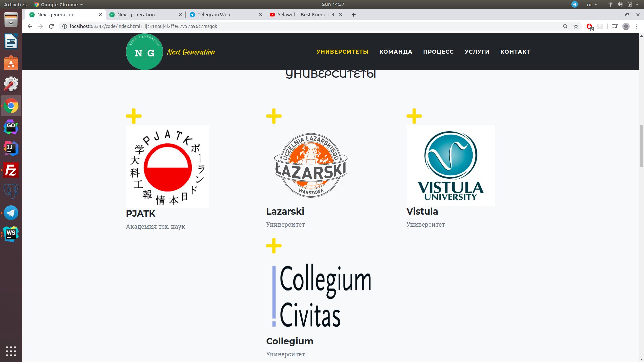644x362 pixels.
Task: Open Ubuntu Software from the dock
Action: tap(11, 63)
